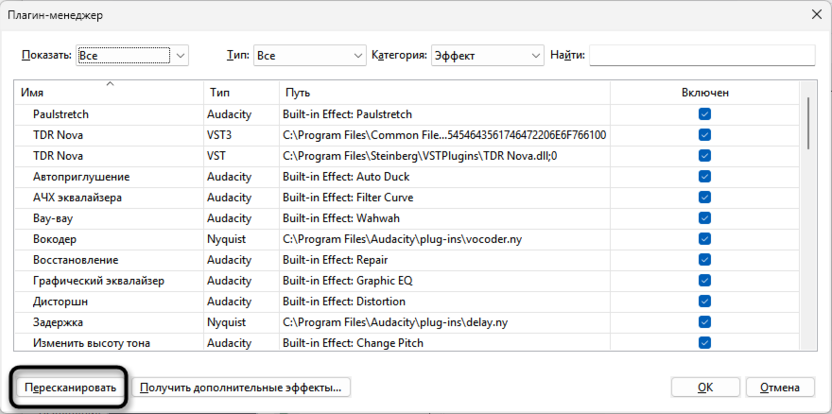Viewport: 832px width, 414px height.
Task: Toggle the Вау-вау enabled checkbox
Action: (705, 218)
